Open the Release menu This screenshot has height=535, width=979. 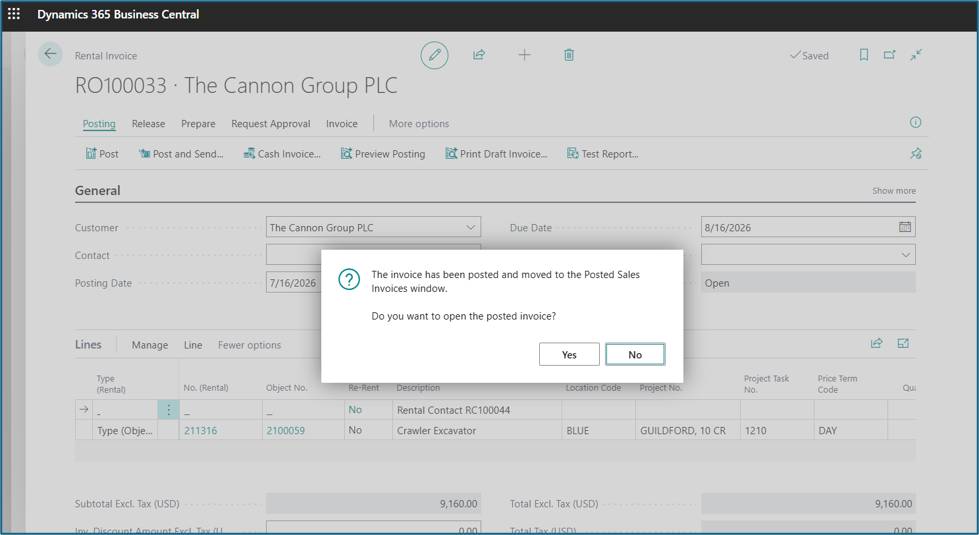pyautogui.click(x=149, y=124)
